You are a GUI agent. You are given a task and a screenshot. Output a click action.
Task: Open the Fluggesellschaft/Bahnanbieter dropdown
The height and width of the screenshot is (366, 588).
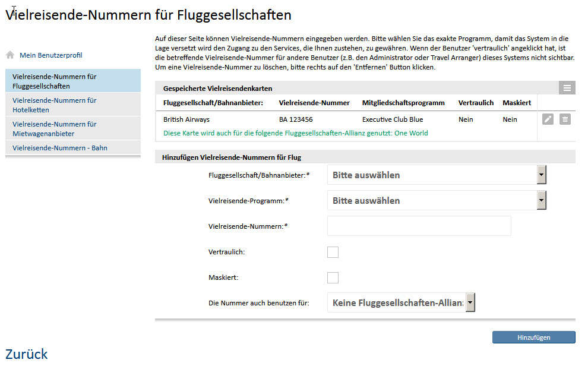(437, 175)
